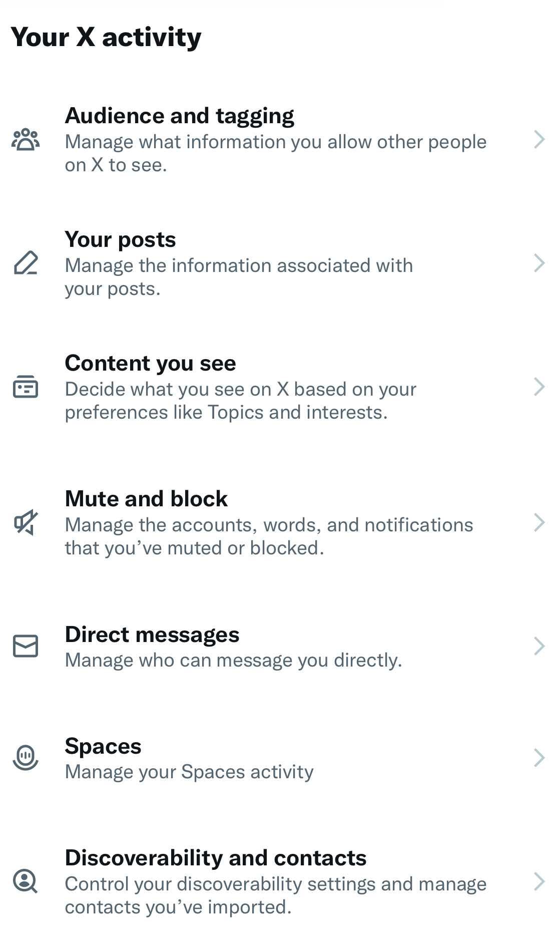Expand Audience and tagging via chevron
The width and height of the screenshot is (560, 949).
539,140
